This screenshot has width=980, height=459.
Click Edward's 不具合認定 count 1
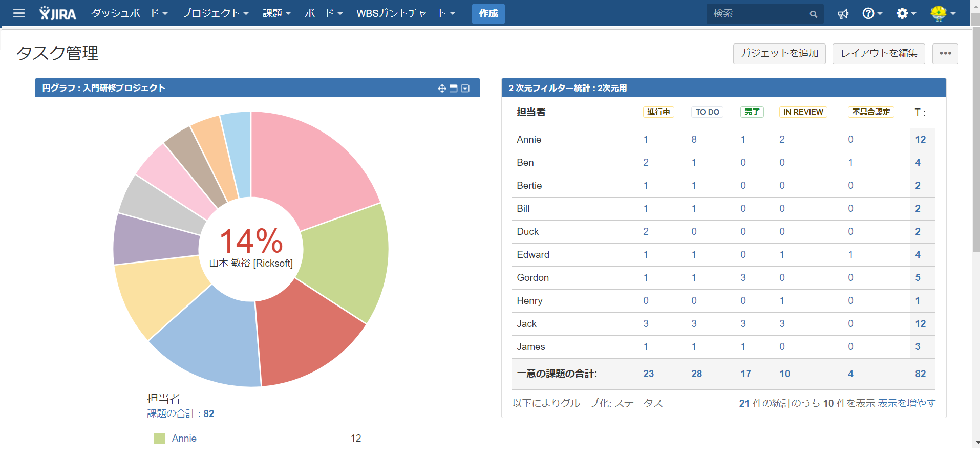(850, 255)
